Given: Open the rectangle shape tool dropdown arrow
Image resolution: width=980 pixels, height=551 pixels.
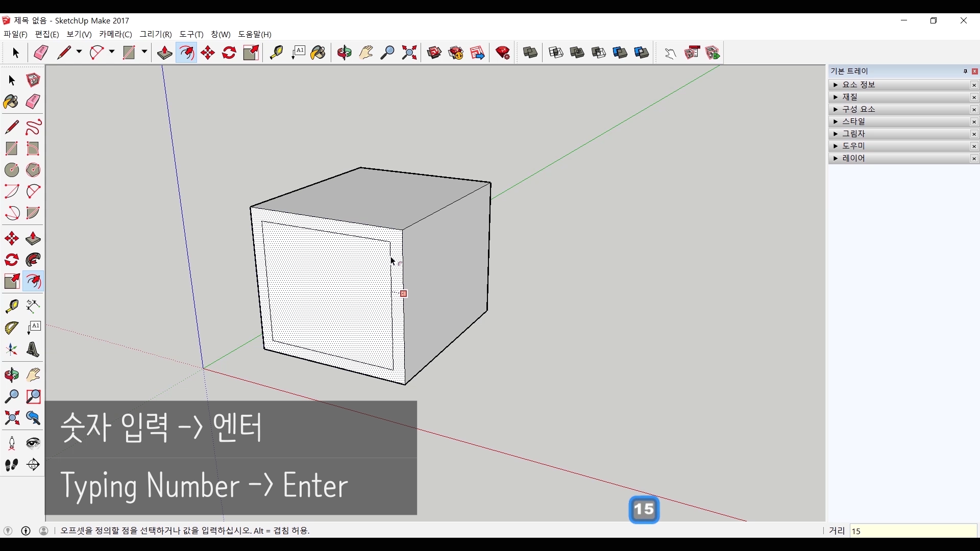Looking at the screenshot, I should point(144,52).
